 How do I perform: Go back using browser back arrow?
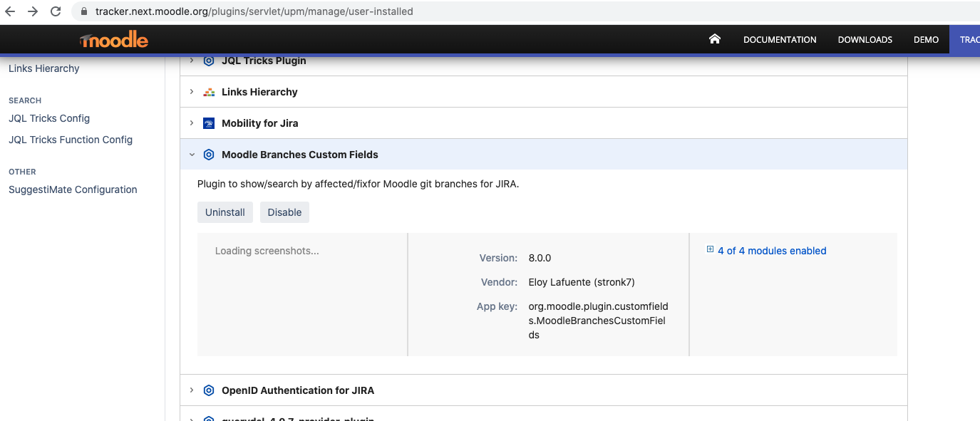tap(10, 11)
